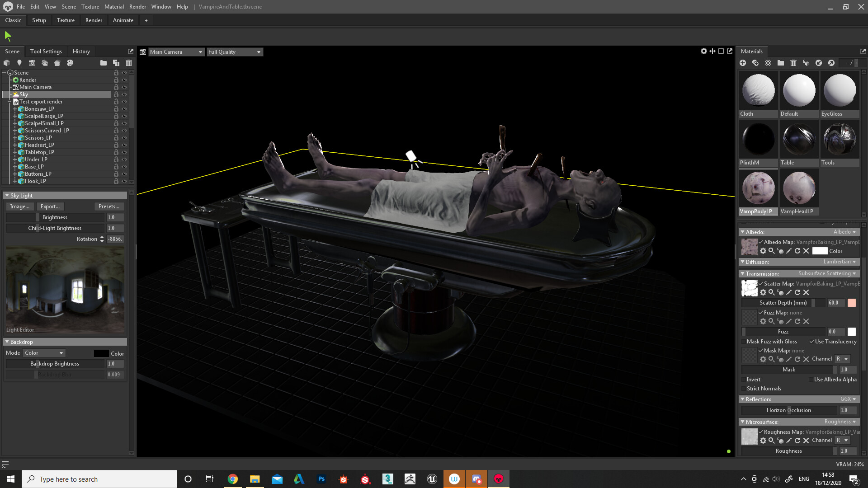Screen dimensions: 868x488
Task: Enable the Invert option under Mask settings
Action: pyautogui.click(x=744, y=380)
